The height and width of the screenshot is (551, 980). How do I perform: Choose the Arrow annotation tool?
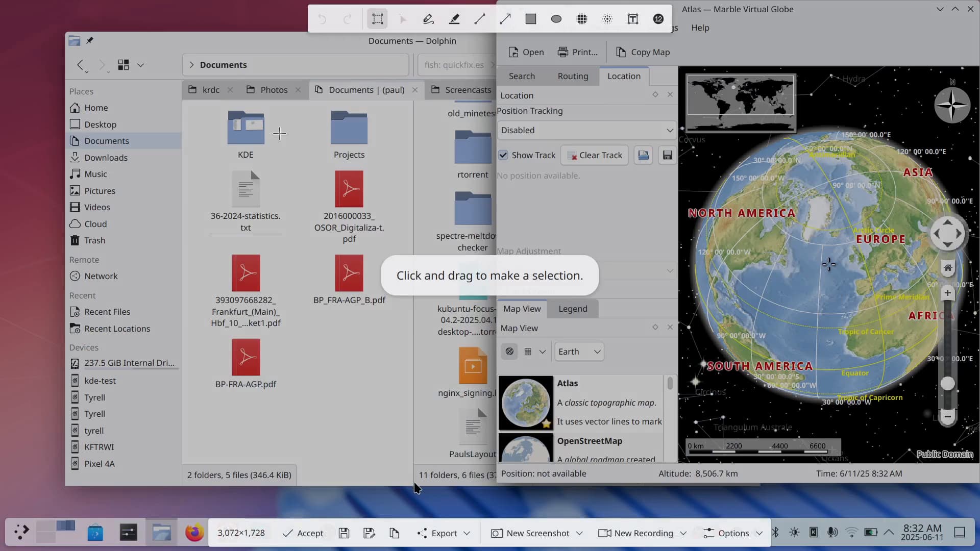click(505, 19)
